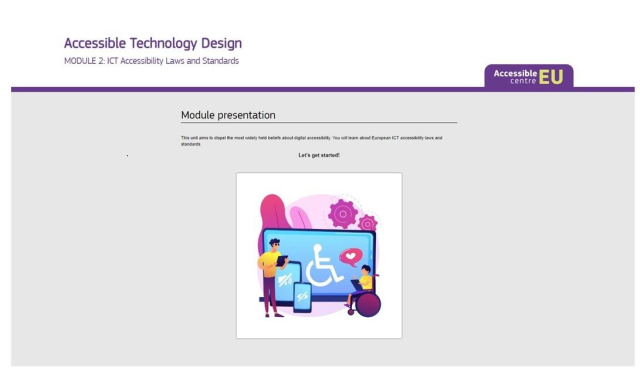Click the large purple gear icon
The image size is (640, 371).
(343, 213)
